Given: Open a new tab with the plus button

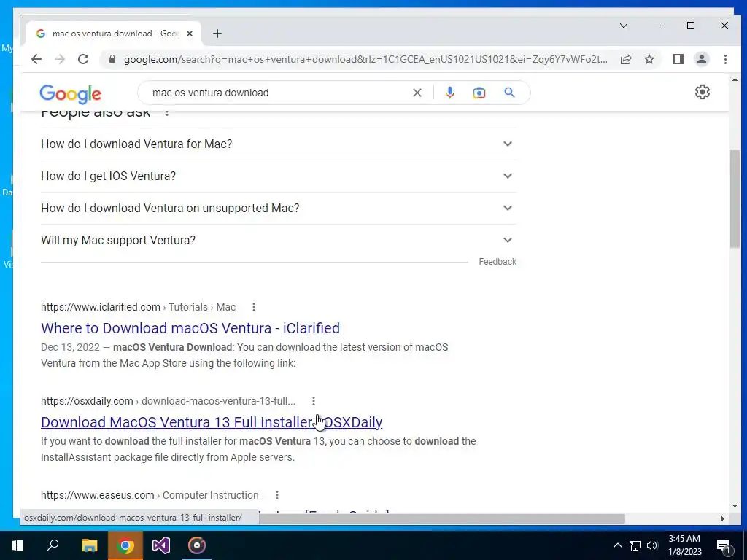Looking at the screenshot, I should coord(217,34).
